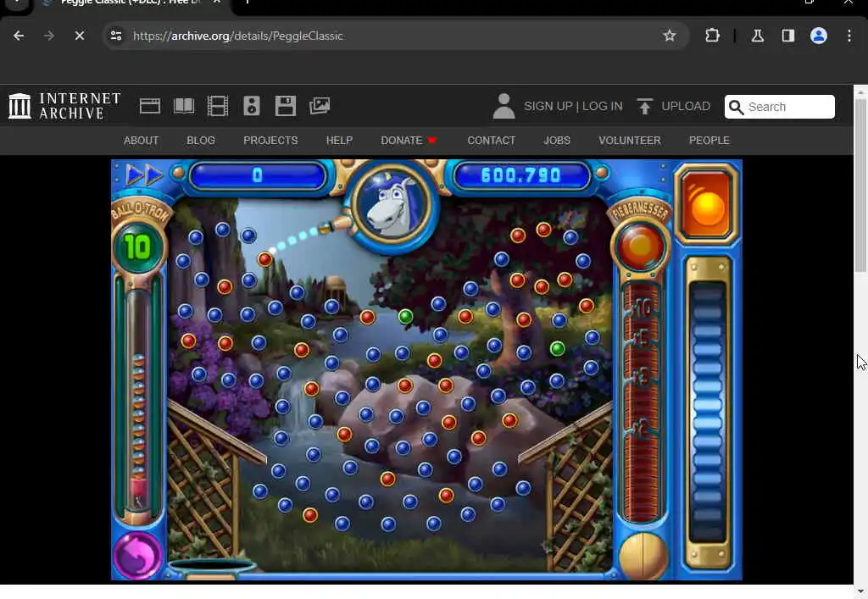Viewport: 868px width, 599px height.
Task: Open the Chrome profile avatar
Action: [818, 36]
